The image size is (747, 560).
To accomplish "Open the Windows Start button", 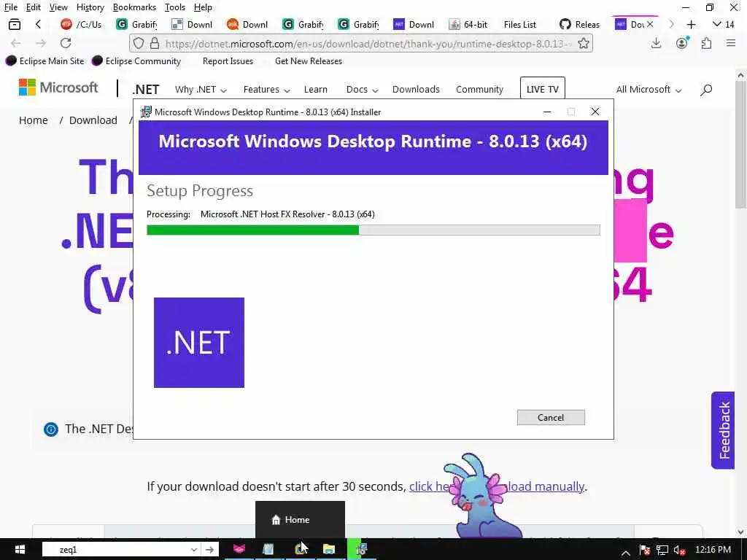I will coord(20,550).
